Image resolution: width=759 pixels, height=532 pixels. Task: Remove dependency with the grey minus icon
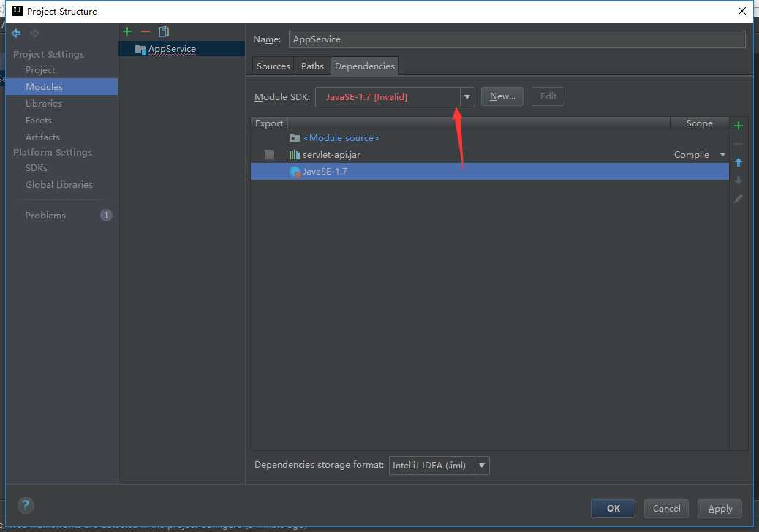(x=739, y=144)
